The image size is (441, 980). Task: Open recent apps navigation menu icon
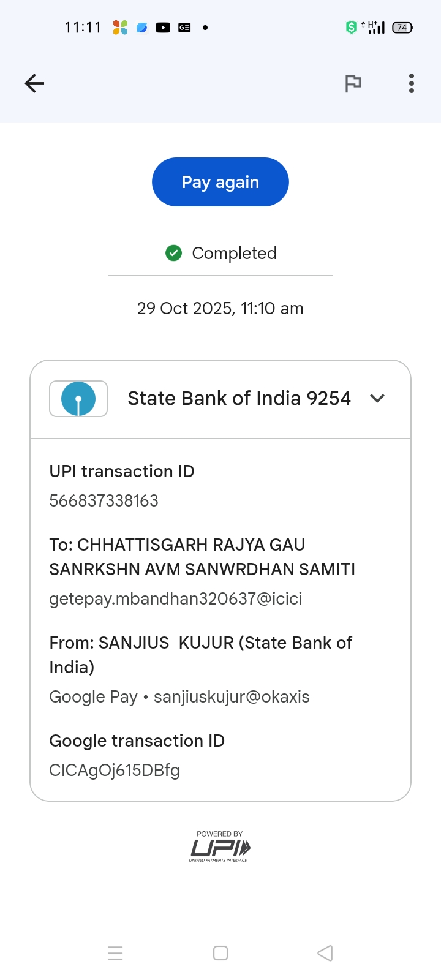(x=115, y=953)
